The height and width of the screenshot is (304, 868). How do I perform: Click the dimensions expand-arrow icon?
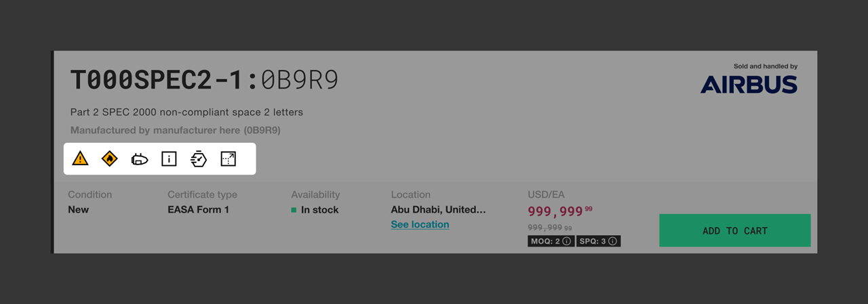click(229, 159)
